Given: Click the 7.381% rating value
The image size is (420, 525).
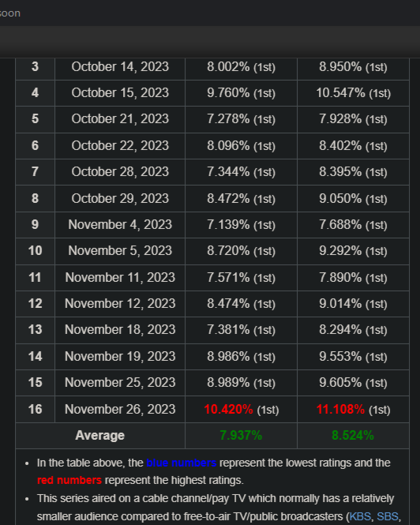Looking at the screenshot, I should [228, 330].
